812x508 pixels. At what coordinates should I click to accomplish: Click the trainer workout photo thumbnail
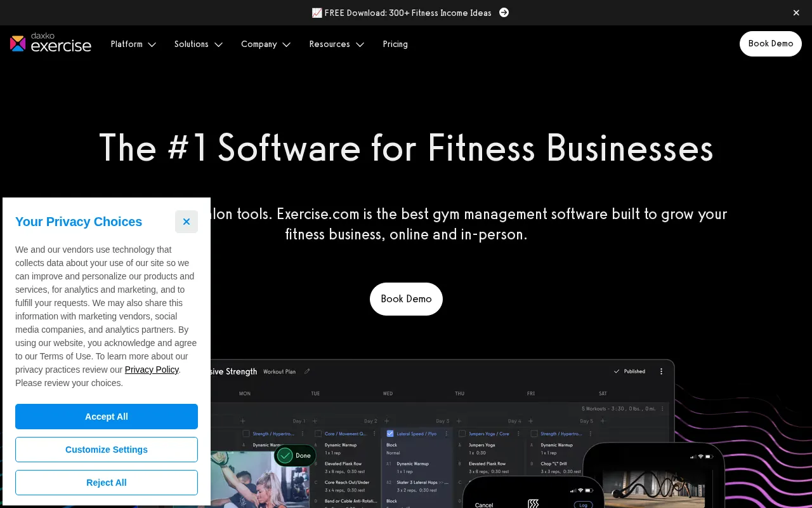tap(259, 479)
